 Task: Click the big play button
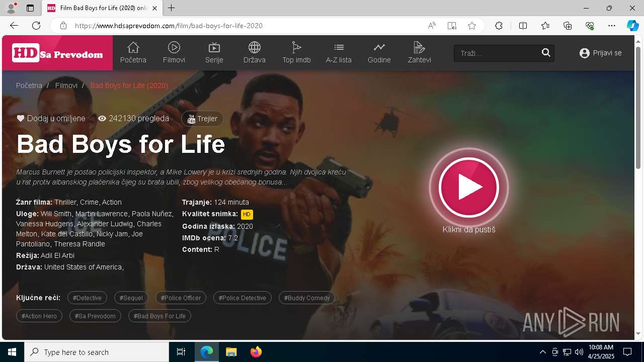click(x=469, y=187)
